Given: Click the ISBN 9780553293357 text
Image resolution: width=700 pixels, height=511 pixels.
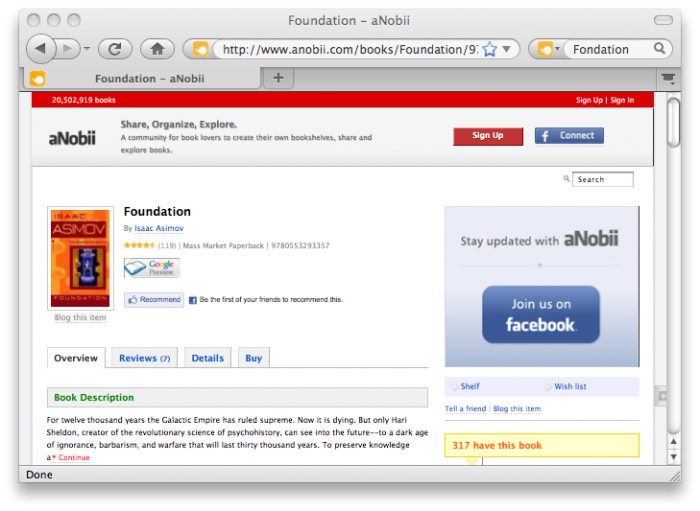Looking at the screenshot, I should coord(300,245).
